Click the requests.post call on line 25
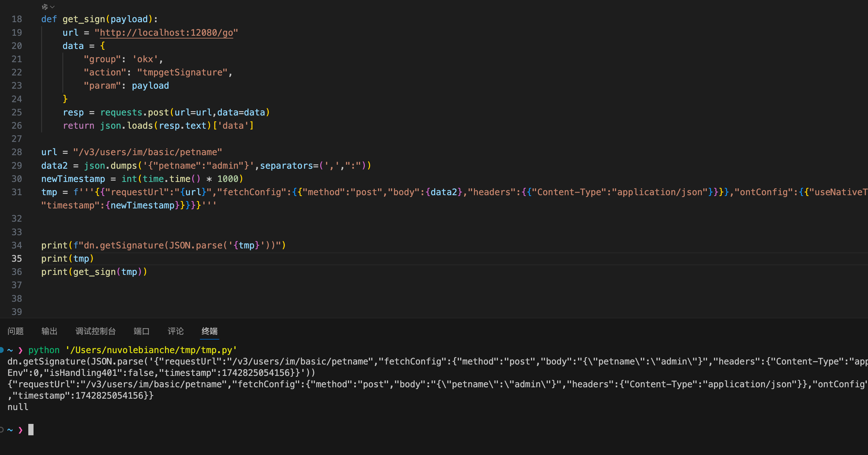The height and width of the screenshot is (455, 868). click(135, 112)
